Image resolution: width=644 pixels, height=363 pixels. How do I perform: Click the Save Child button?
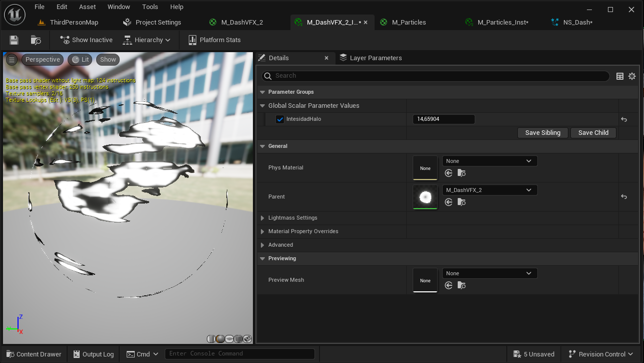click(593, 133)
